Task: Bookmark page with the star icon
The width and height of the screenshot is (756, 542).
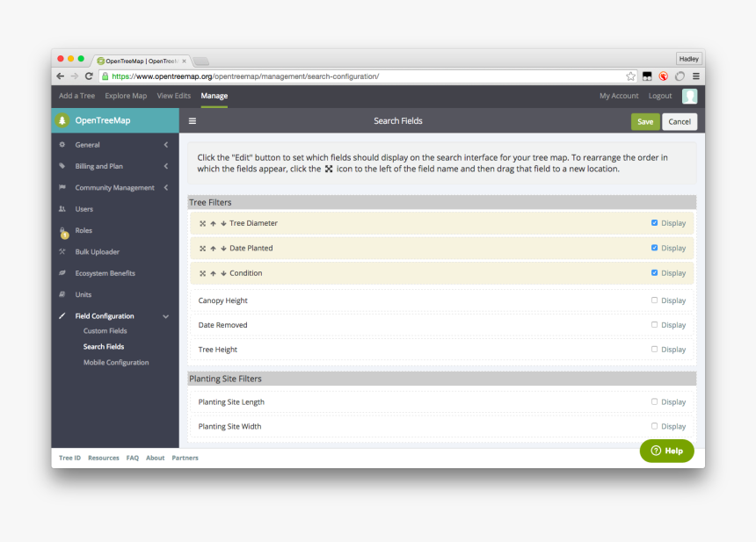Action: coord(630,76)
